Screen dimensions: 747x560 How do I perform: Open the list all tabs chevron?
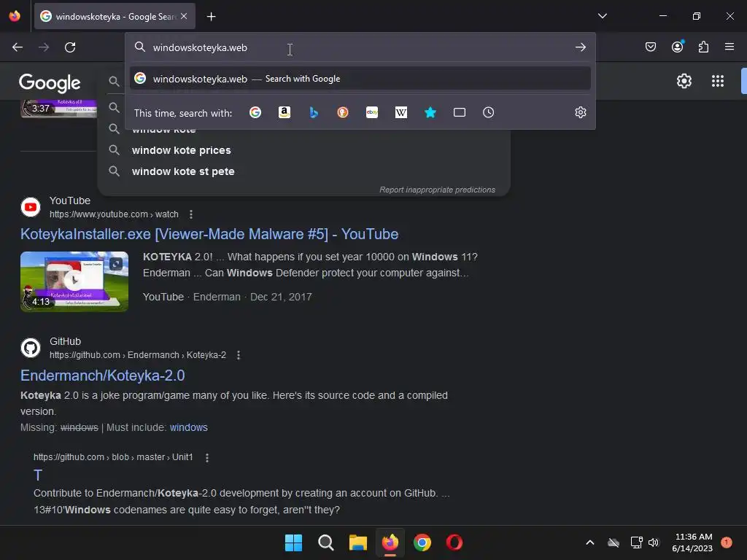click(x=602, y=16)
